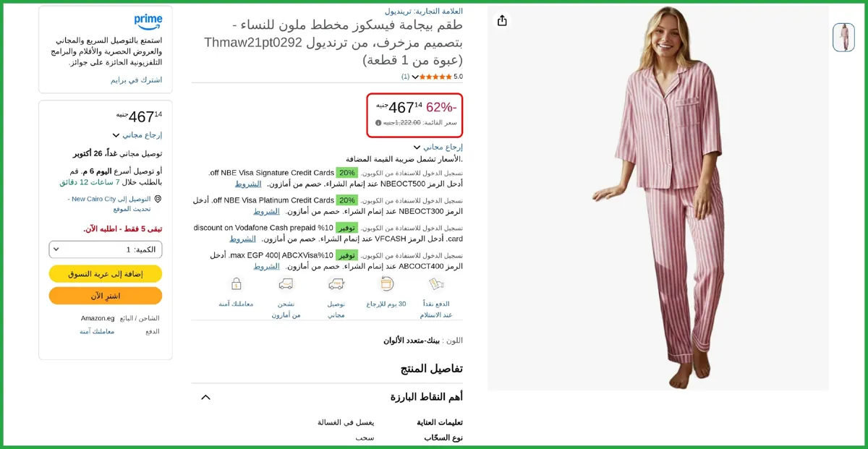The width and height of the screenshot is (868, 449).
Task: Click the 'تفاصيل المنتج' heading
Action: pyautogui.click(x=432, y=369)
